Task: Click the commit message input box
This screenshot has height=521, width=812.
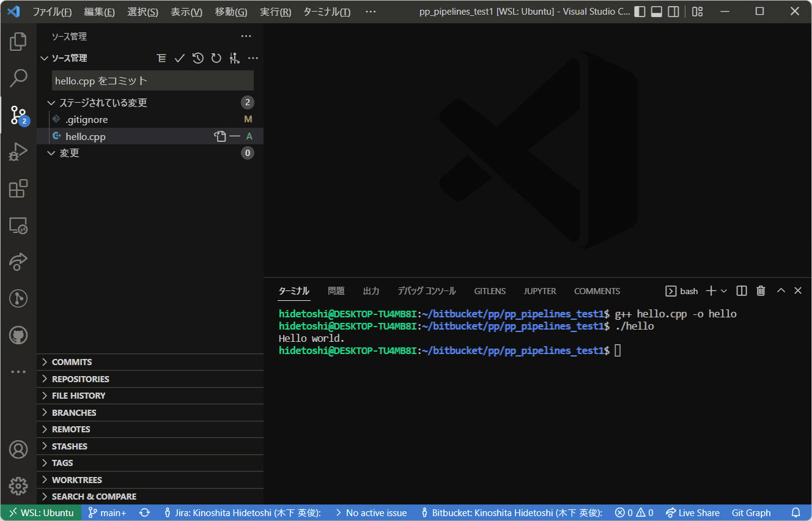Action: pos(152,81)
